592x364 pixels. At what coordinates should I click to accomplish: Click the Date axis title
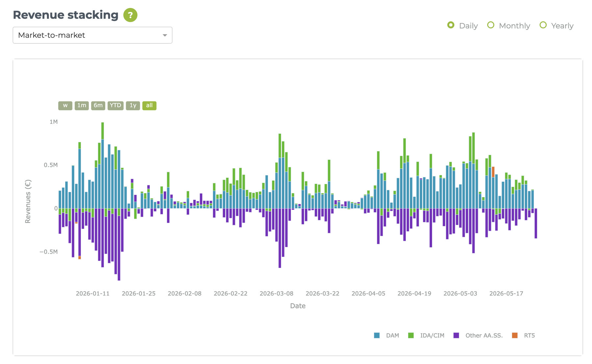pos(298,306)
